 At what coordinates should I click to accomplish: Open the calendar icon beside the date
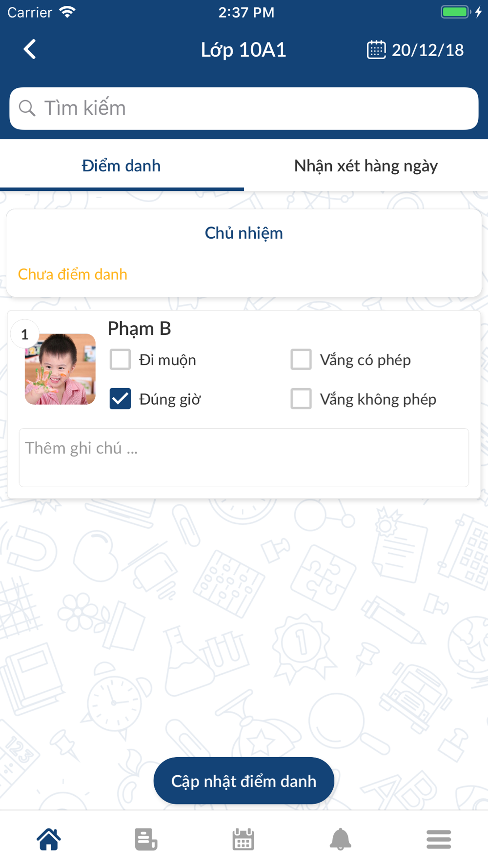tap(376, 50)
